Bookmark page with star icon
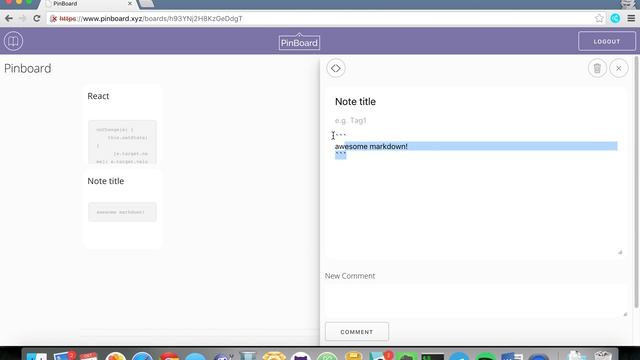This screenshot has height=360, width=640. click(599, 18)
